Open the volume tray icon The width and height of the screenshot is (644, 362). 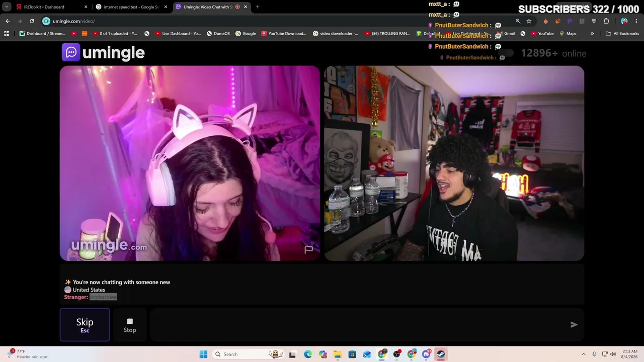[x=613, y=354]
